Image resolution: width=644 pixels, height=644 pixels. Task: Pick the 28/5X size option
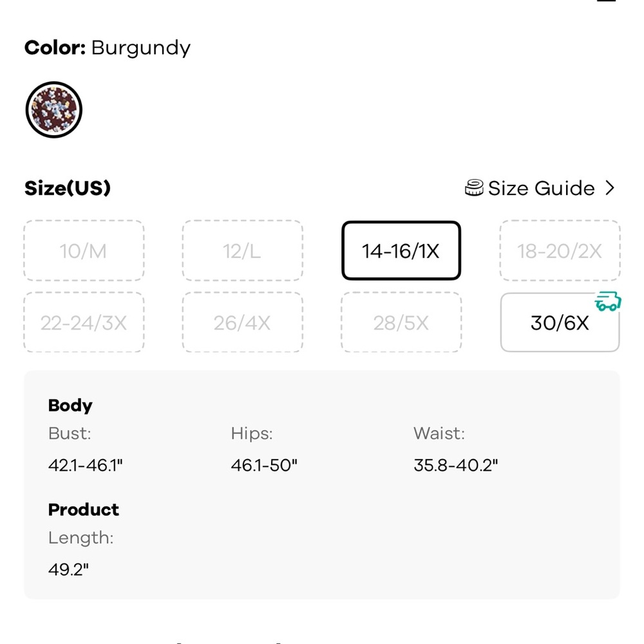401,323
